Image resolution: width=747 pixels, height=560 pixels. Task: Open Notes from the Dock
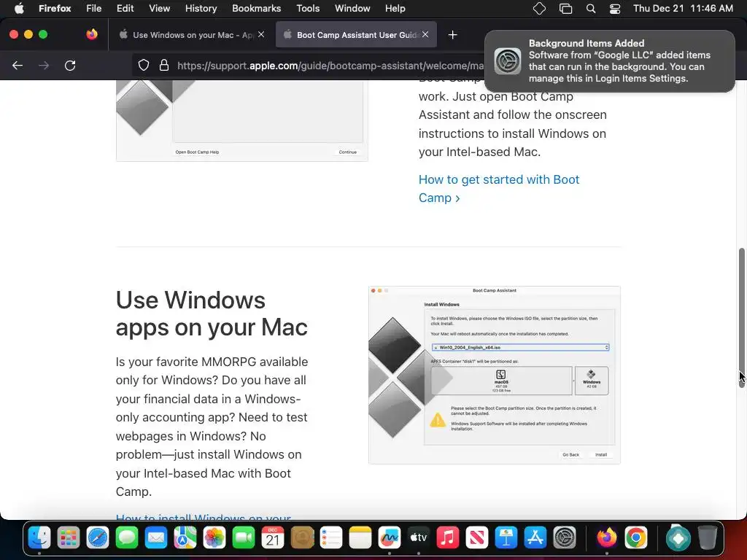point(360,538)
